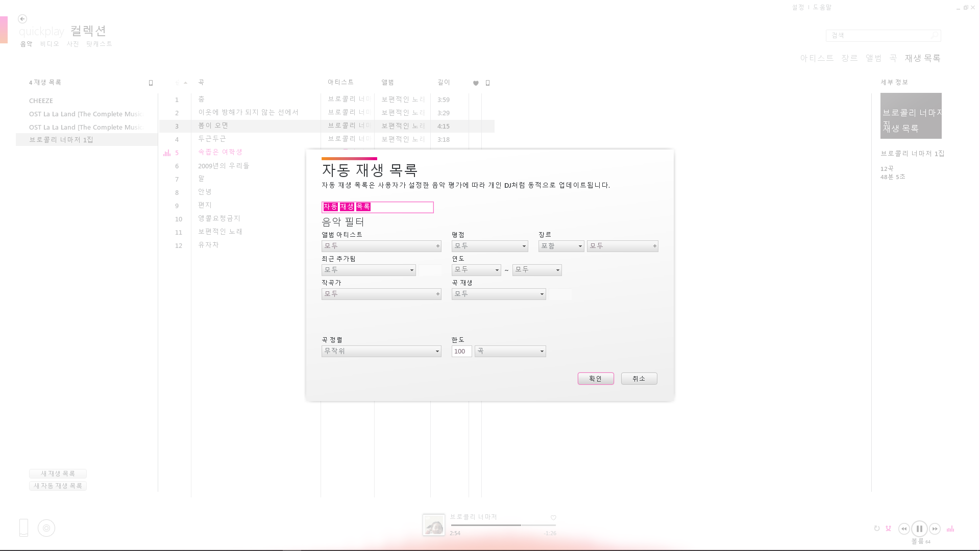Viewport: 980px width, 551px height.
Task: Click the back arrow icon
Action: (22, 19)
